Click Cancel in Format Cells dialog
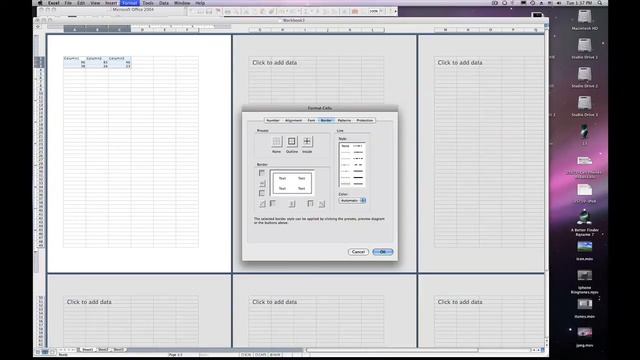The width and height of the screenshot is (640, 360). click(x=358, y=252)
